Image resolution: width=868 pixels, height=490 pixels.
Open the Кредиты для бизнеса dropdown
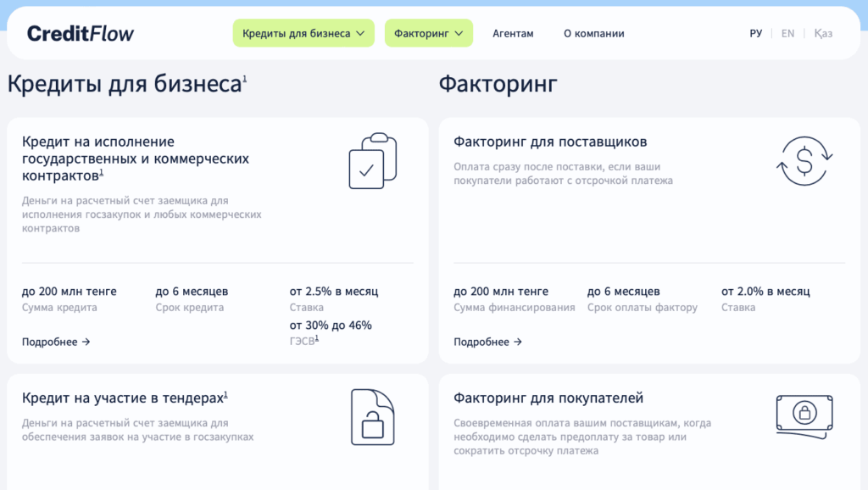303,34
